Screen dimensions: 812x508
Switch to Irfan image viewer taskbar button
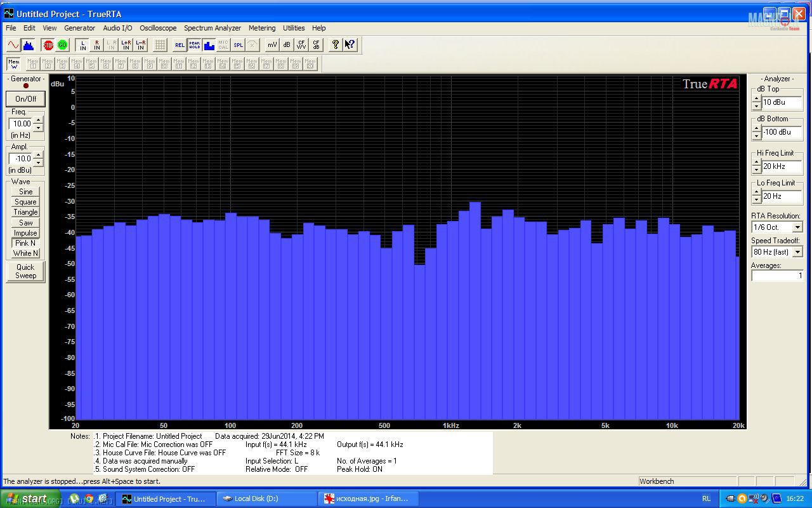click(x=369, y=499)
